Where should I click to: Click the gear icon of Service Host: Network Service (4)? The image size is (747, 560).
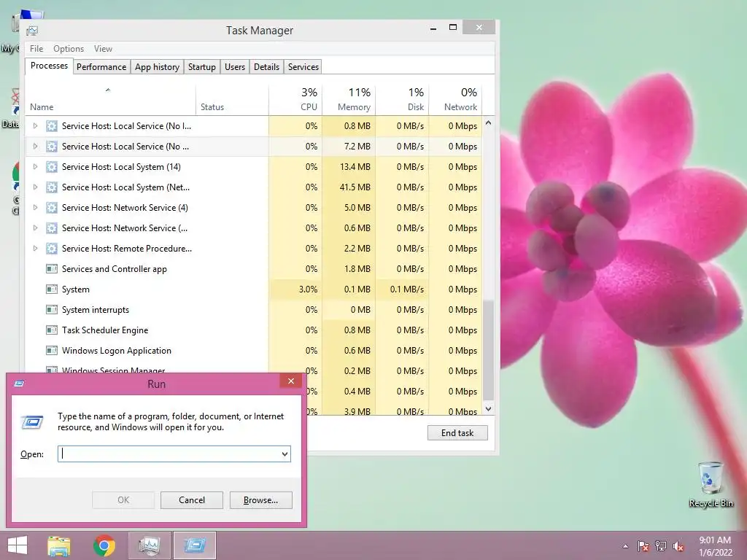pyautogui.click(x=52, y=208)
